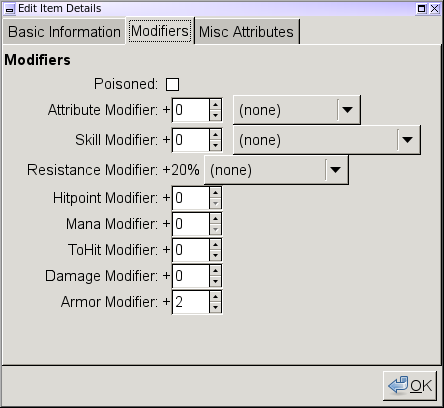
Task: Decrease Armor Modifier with down arrow
Action: coord(215,307)
